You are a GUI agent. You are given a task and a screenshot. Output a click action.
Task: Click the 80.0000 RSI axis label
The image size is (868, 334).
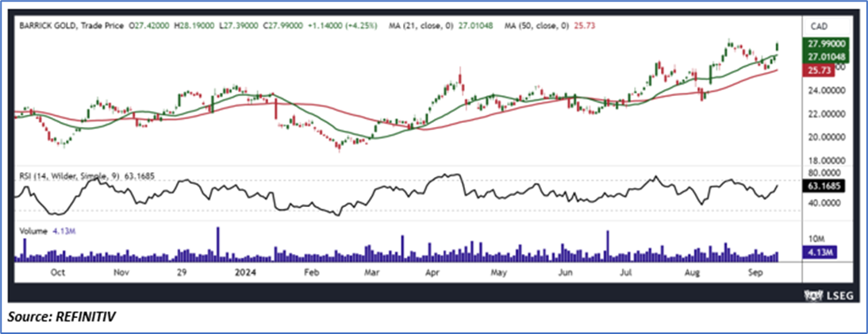pos(825,172)
